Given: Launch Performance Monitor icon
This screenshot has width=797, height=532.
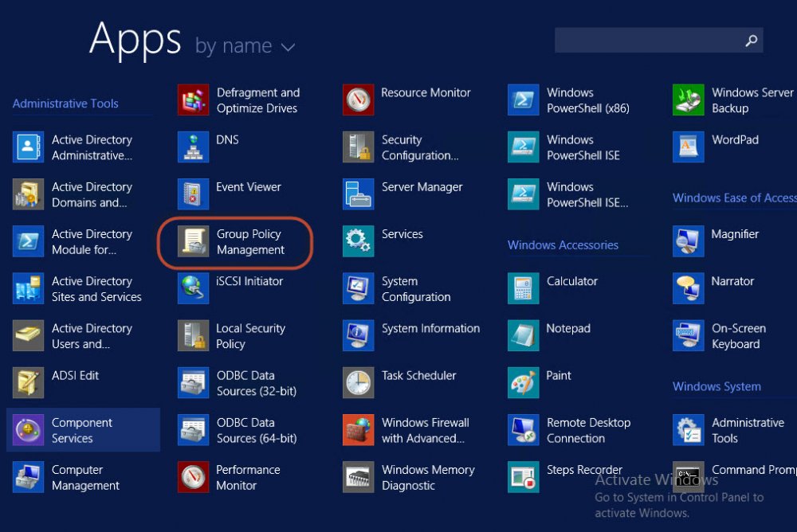Looking at the screenshot, I should [193, 477].
